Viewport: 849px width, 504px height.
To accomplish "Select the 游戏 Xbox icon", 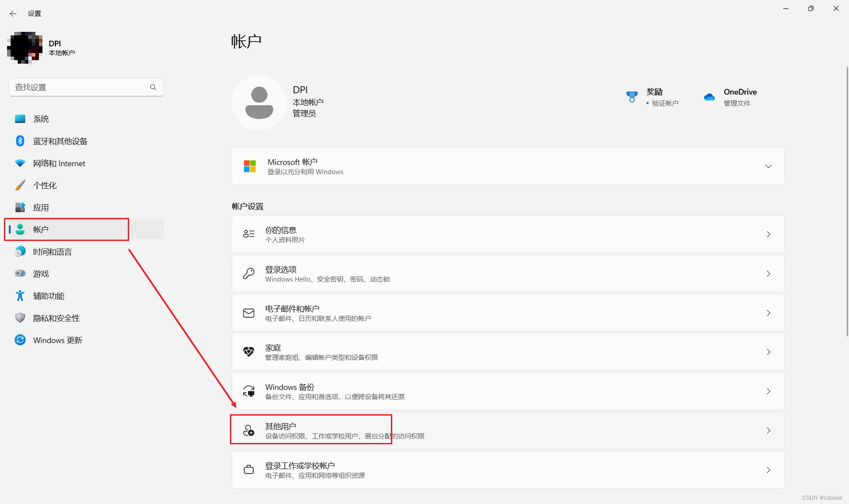I will point(20,273).
